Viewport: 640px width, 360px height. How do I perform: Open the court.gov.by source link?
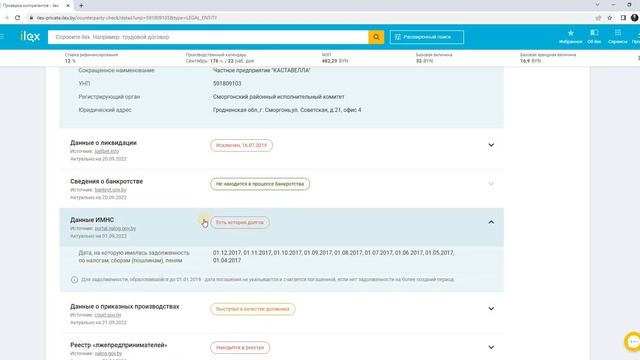(x=108, y=315)
